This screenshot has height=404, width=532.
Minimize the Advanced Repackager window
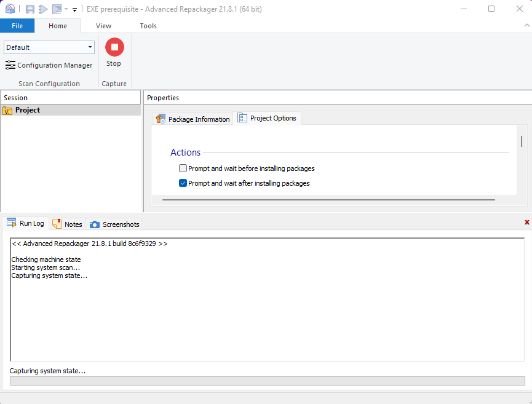(464, 9)
